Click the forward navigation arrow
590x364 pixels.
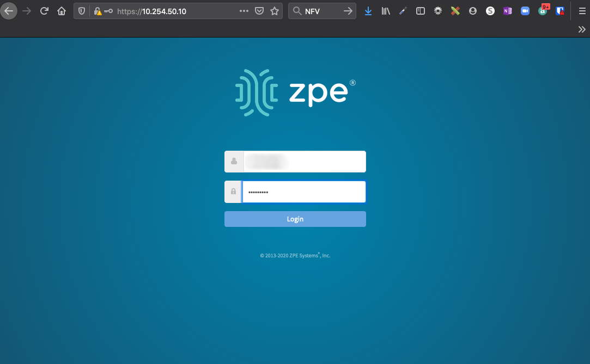click(27, 11)
